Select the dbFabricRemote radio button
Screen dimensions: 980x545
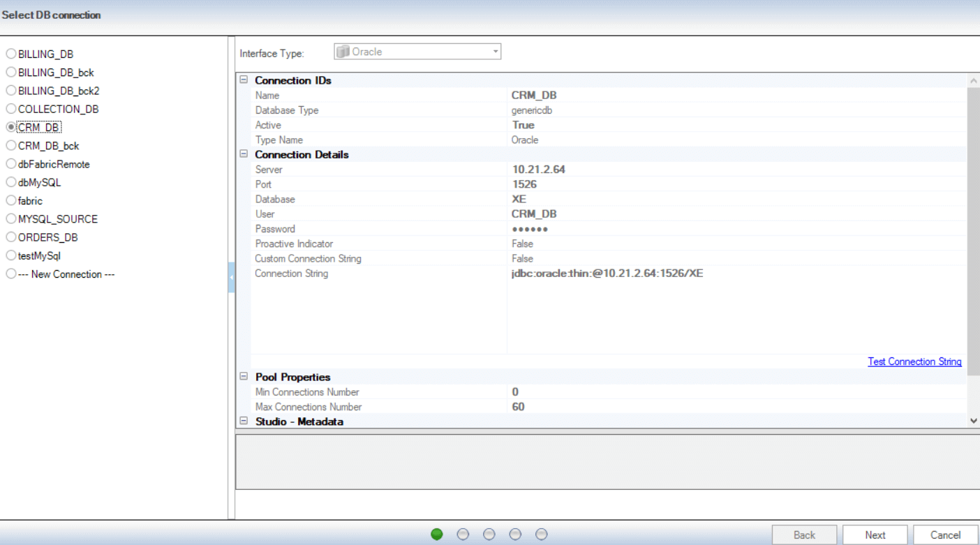pyautogui.click(x=11, y=164)
